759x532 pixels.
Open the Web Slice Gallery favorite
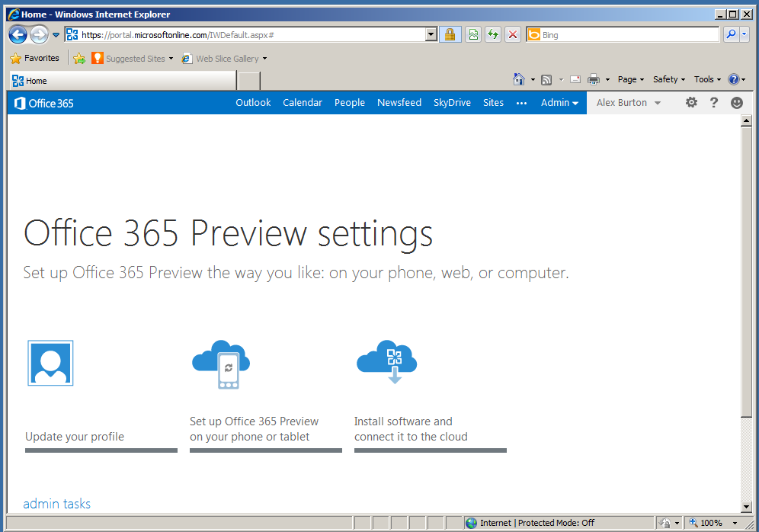[224, 59]
